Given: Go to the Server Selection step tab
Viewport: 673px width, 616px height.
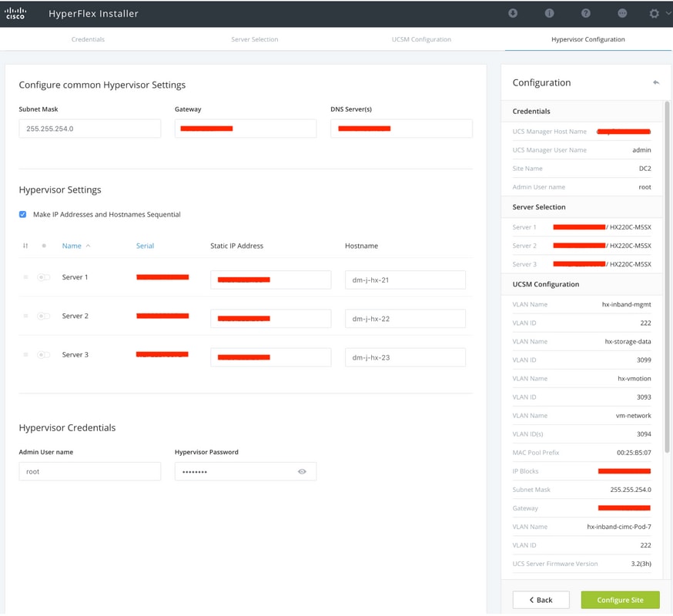Looking at the screenshot, I should pos(255,39).
